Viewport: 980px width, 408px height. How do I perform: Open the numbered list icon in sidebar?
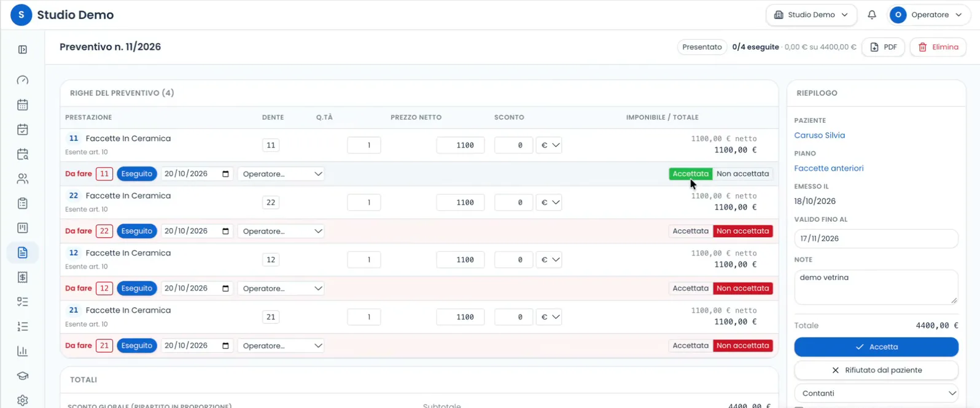(x=23, y=326)
